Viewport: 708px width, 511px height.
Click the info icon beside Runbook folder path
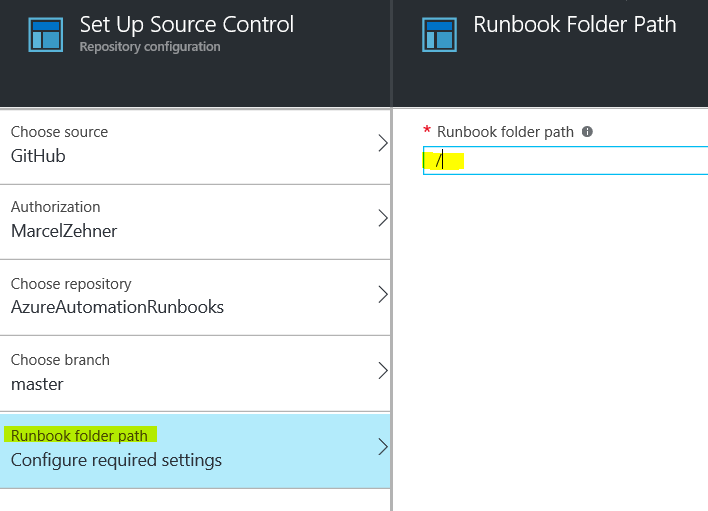pos(587,132)
